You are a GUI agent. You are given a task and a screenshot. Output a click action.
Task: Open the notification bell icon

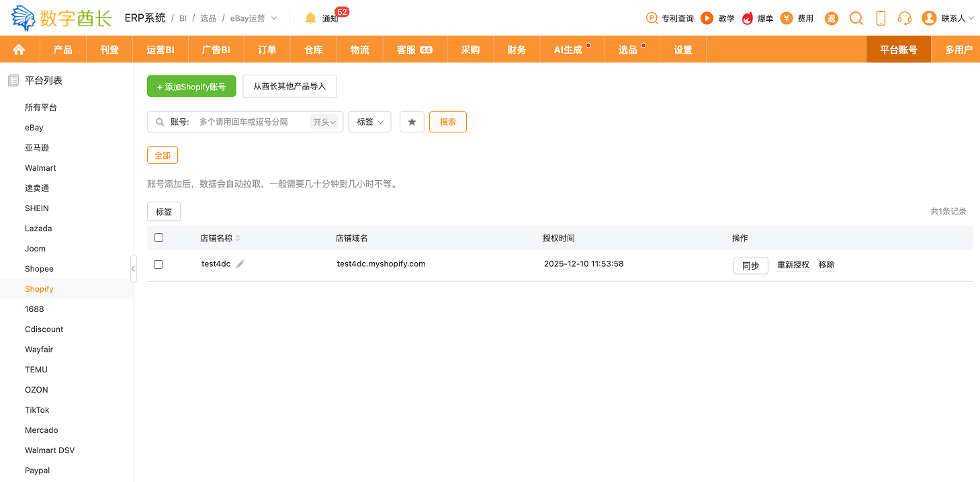coord(310,18)
